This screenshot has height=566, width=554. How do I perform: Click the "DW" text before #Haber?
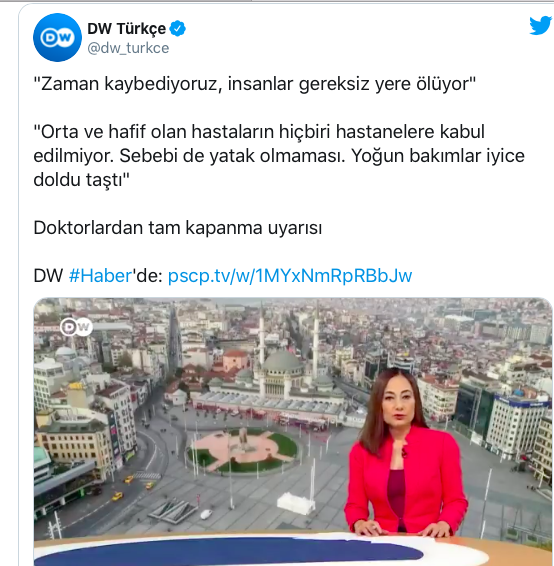tap(48, 276)
